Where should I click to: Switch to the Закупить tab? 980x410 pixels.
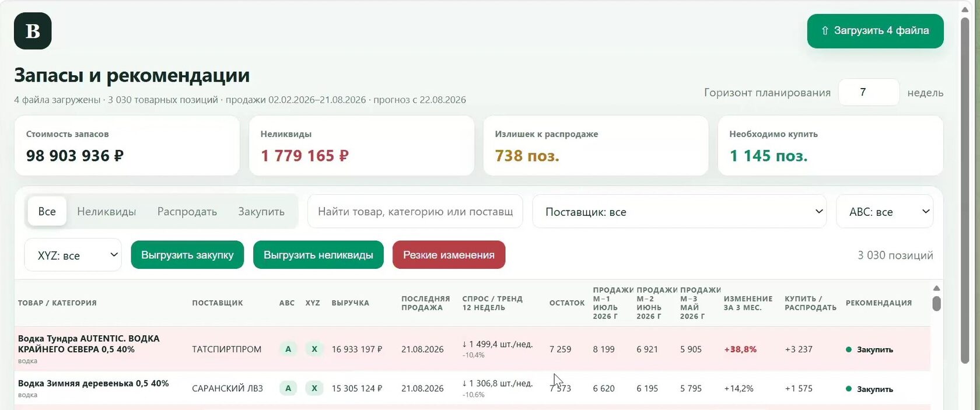click(261, 211)
